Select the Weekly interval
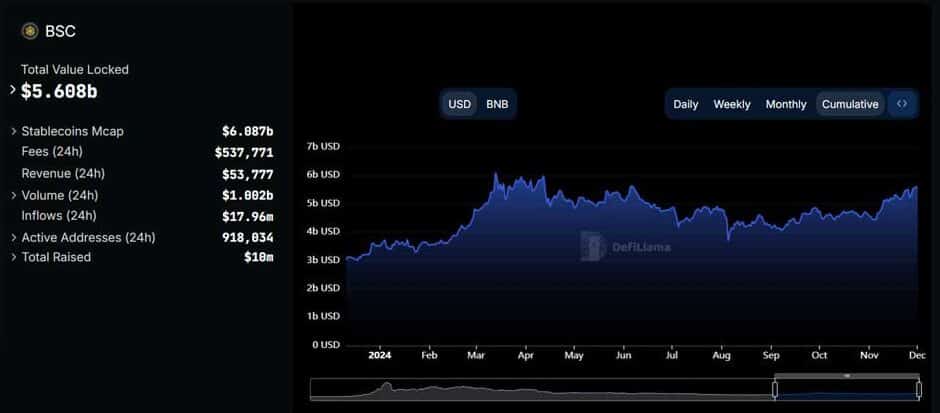The height and width of the screenshot is (413, 940). click(731, 104)
